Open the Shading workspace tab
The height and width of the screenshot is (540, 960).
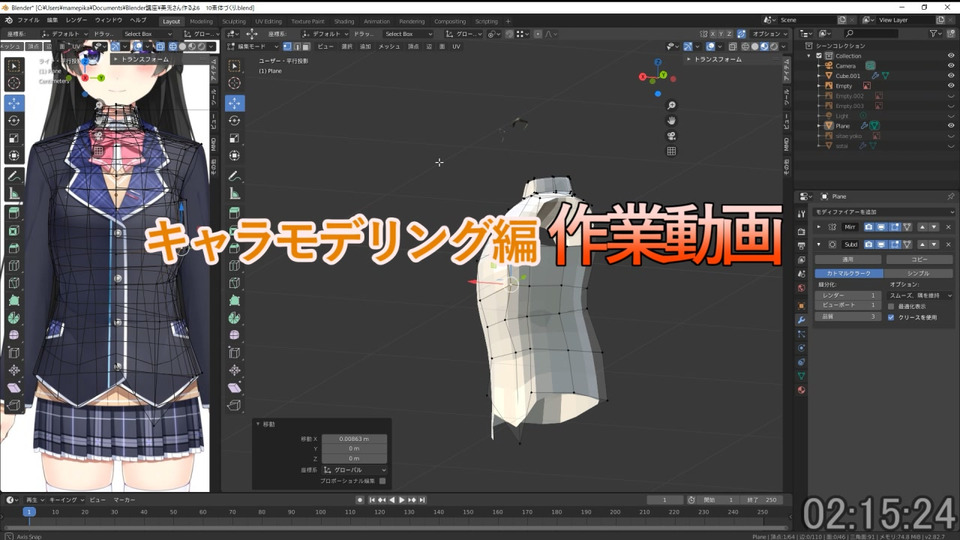[x=344, y=21]
